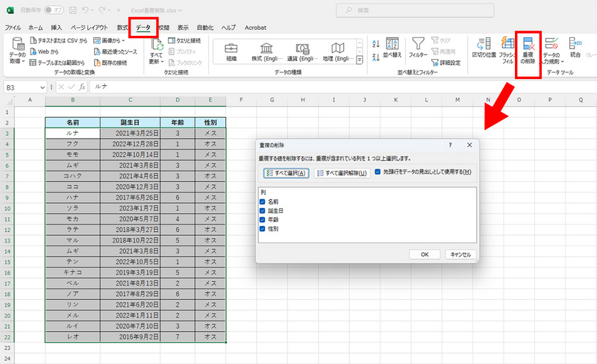Select column header F
Screen dimensions: 597x364
[241, 100]
